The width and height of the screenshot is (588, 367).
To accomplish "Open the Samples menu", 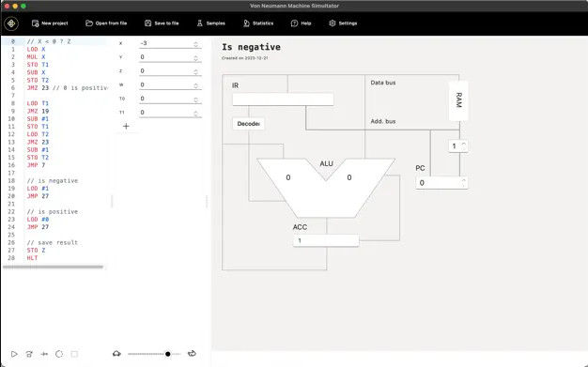I will [x=210, y=23].
